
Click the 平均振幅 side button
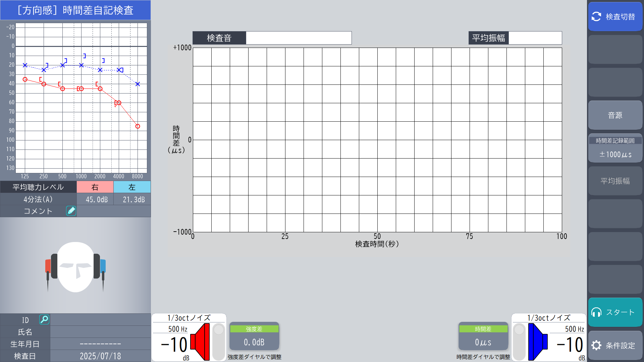[x=615, y=181]
